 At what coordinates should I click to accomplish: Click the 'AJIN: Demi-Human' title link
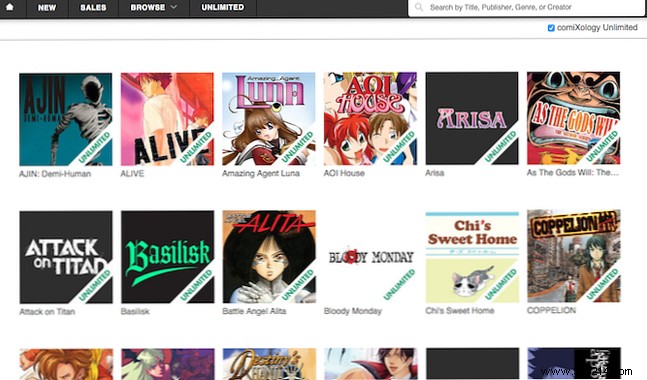55,174
